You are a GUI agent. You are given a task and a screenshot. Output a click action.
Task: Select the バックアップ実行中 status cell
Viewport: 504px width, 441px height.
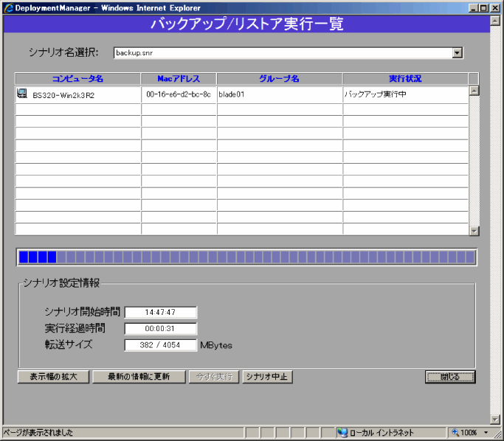click(406, 94)
